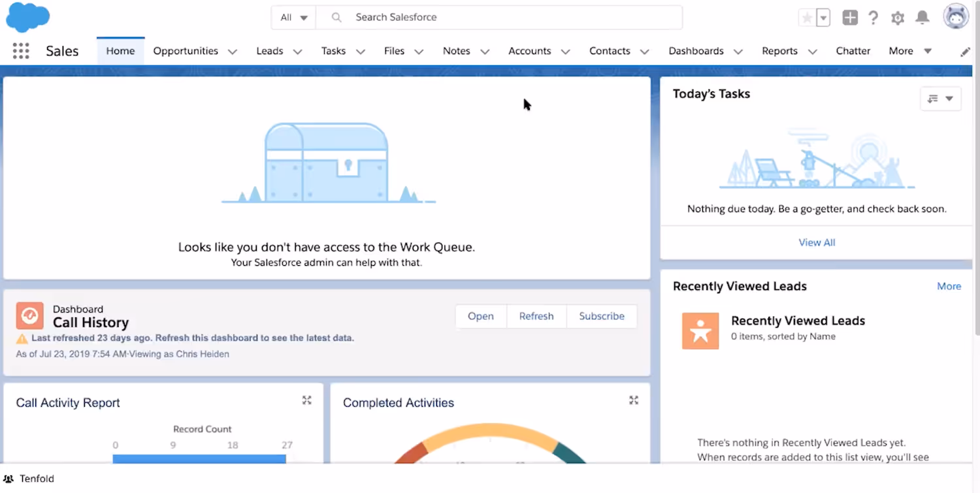Expand the Dashboards tab chevron
The height and width of the screenshot is (493, 980).
[738, 52]
